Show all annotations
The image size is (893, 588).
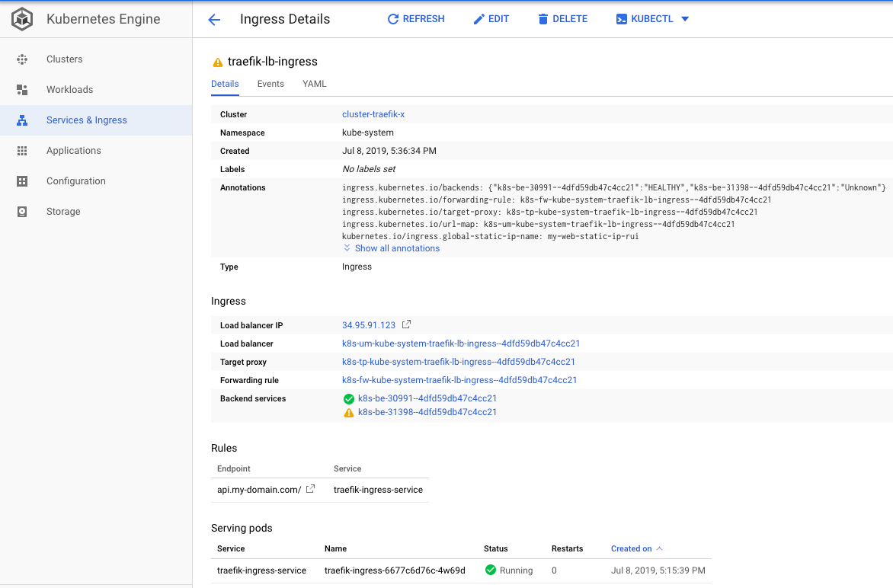(x=391, y=248)
